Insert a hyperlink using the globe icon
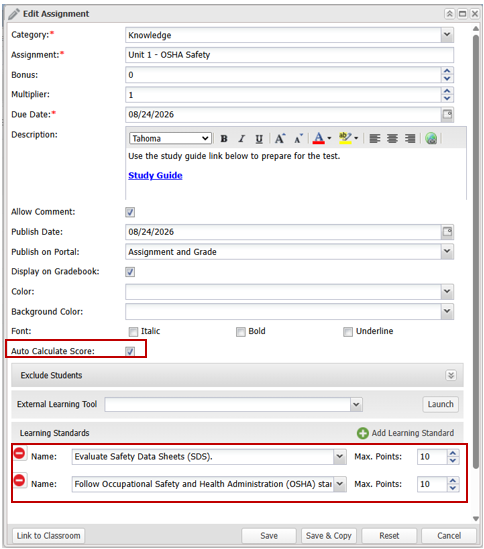This screenshot has height=549, width=484. (x=431, y=139)
